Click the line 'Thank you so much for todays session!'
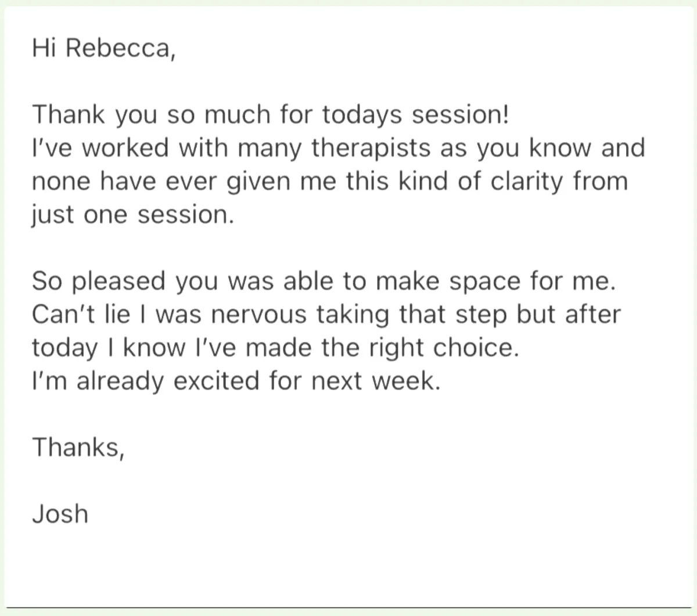 click(x=271, y=116)
